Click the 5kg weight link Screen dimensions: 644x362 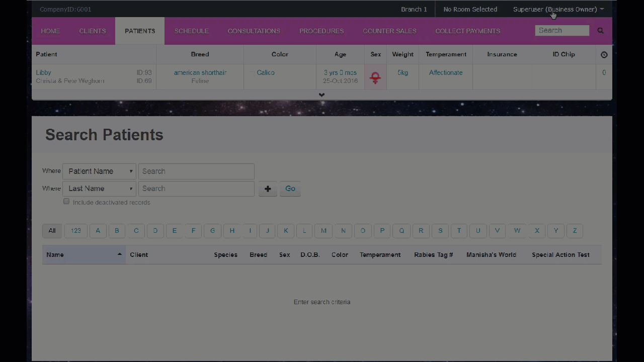coord(403,72)
